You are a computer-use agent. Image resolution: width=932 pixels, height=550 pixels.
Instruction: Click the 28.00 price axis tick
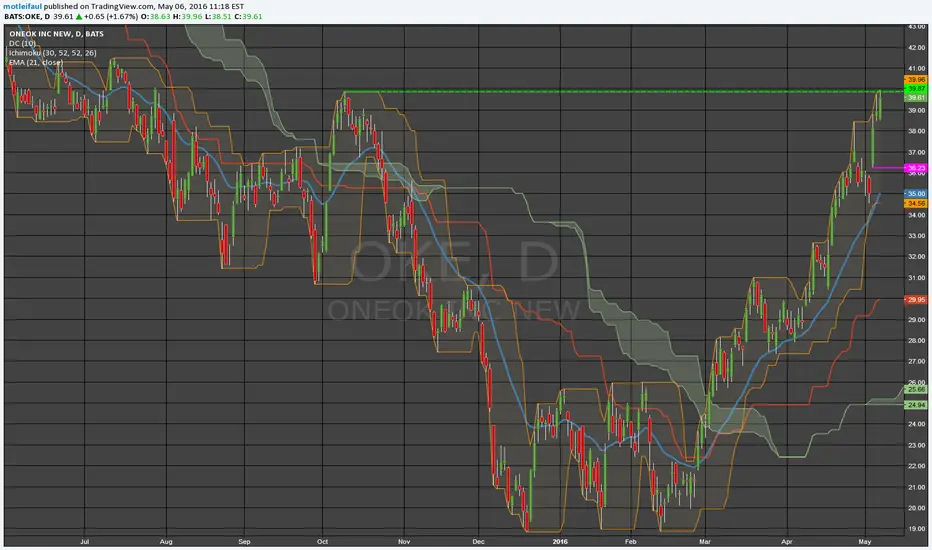[x=916, y=341]
